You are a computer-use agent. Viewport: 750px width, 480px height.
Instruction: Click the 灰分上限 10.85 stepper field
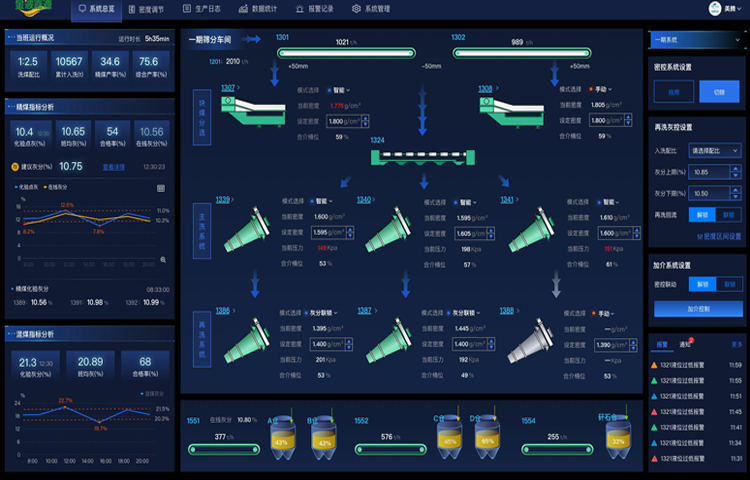pos(714,172)
